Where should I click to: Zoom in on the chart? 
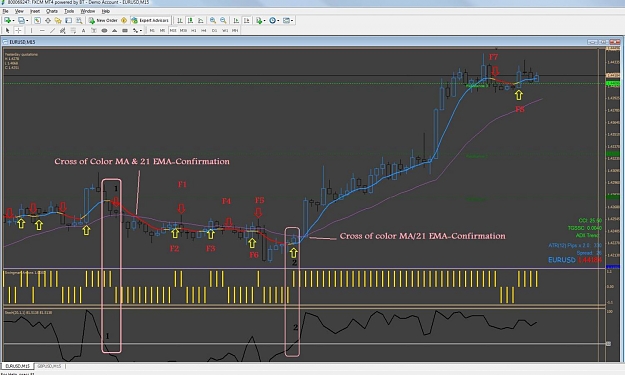click(213, 20)
